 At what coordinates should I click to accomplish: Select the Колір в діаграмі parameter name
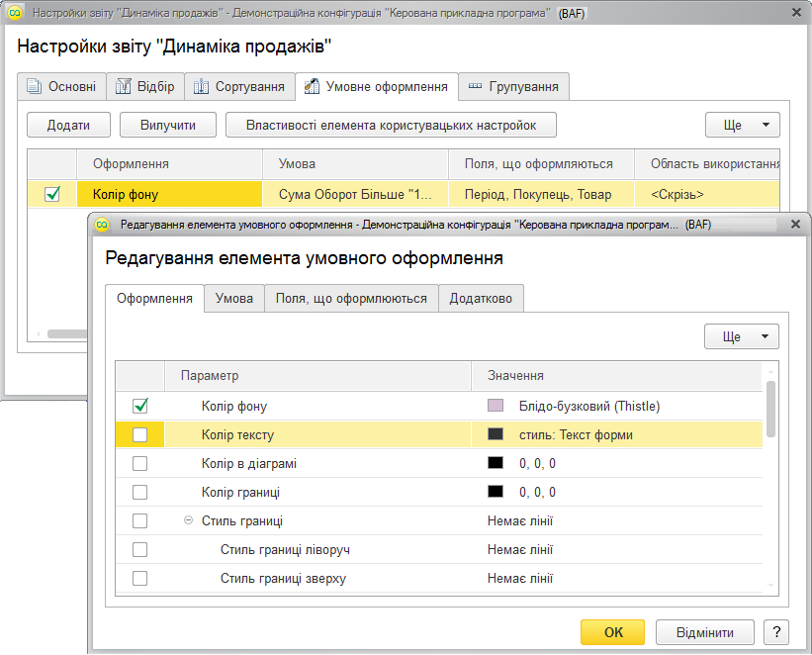point(249,463)
